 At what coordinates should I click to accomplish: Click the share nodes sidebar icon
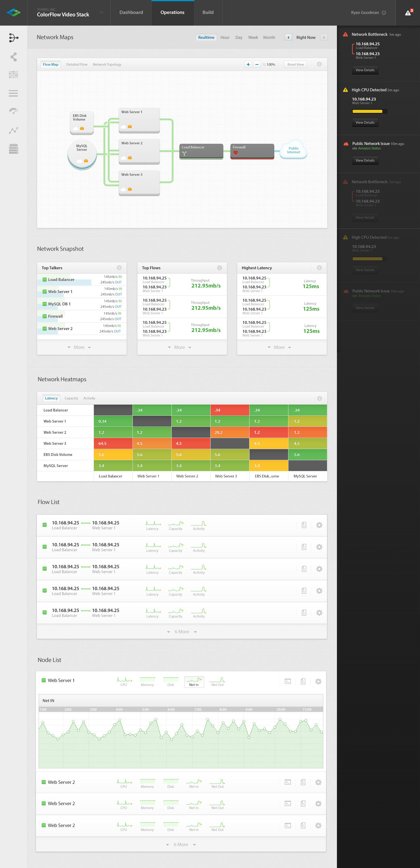click(14, 57)
